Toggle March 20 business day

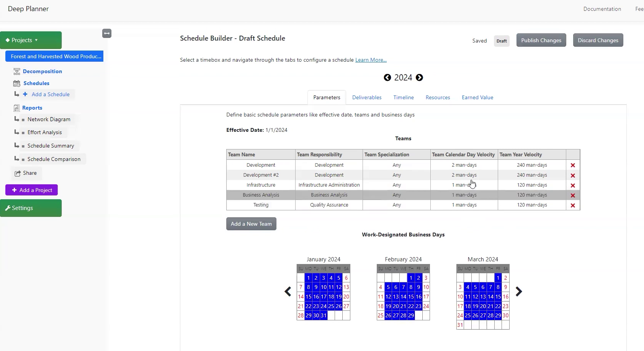point(483,306)
